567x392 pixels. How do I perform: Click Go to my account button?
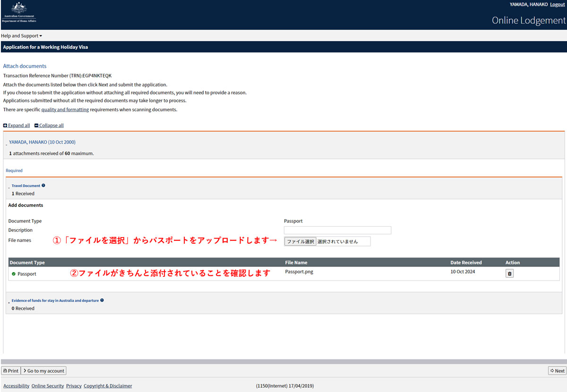(43, 371)
